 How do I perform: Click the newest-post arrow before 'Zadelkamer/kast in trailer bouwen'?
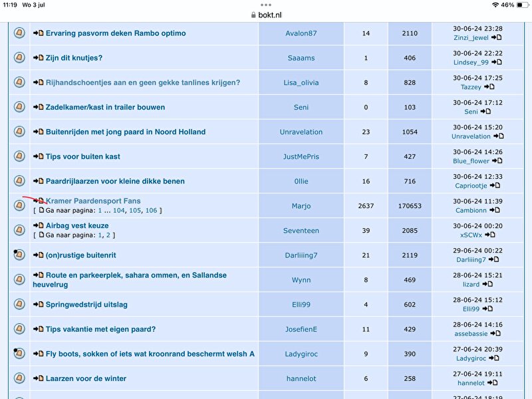pos(38,107)
